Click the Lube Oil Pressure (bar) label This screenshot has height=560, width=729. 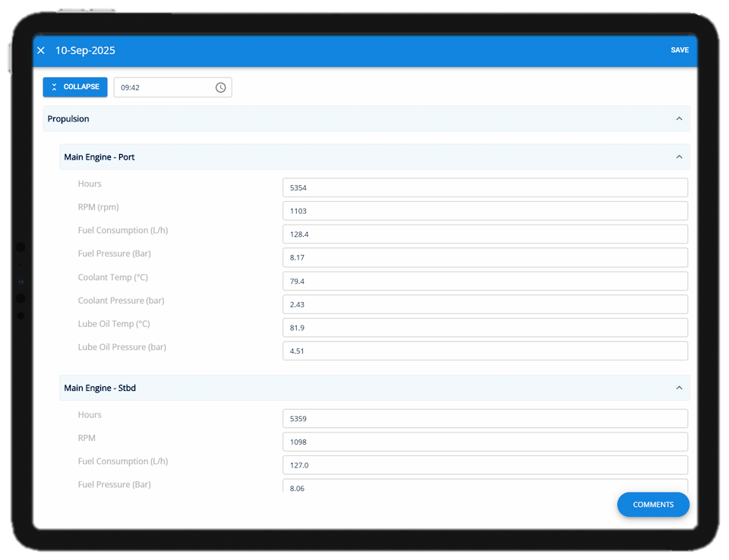click(121, 347)
